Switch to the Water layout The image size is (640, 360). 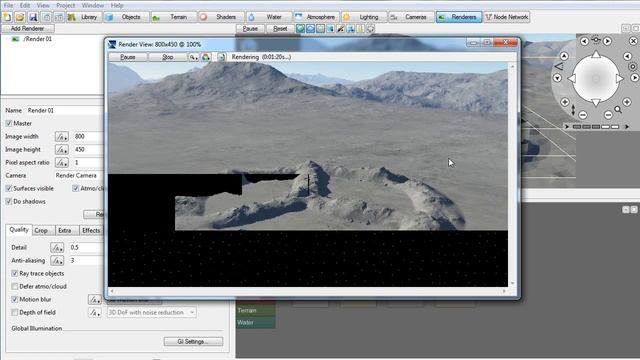[x=269, y=17]
